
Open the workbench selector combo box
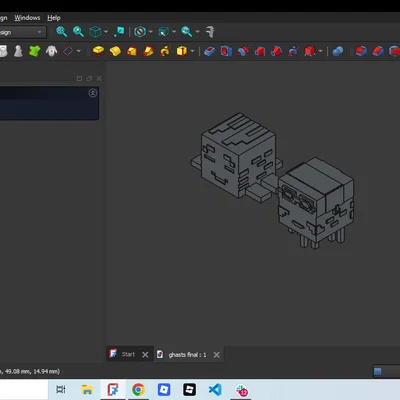(x=23, y=32)
